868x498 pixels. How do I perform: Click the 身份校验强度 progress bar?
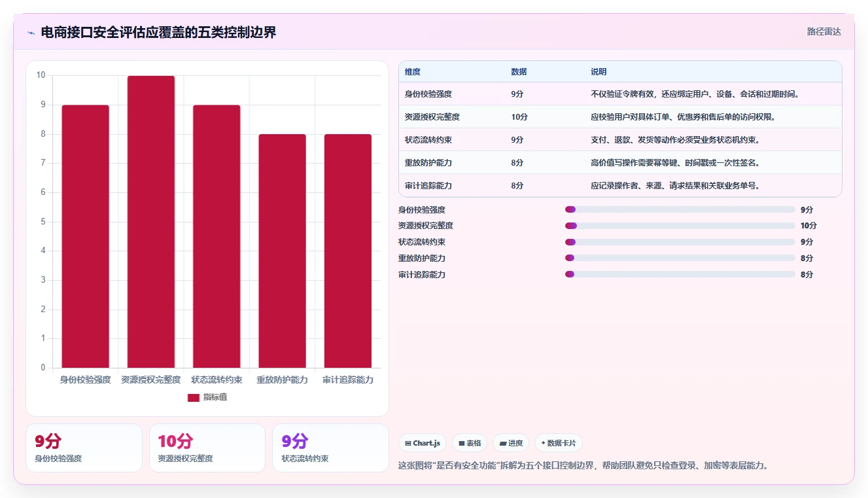680,209
